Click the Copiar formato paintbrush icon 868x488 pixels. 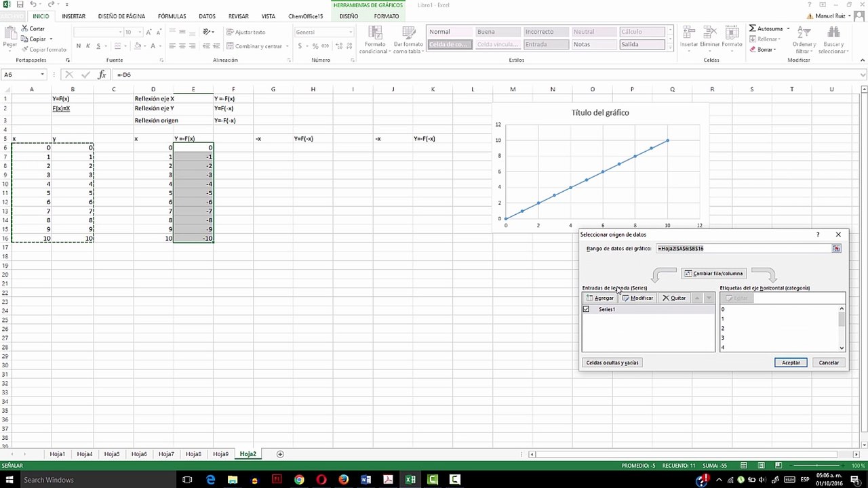24,49
